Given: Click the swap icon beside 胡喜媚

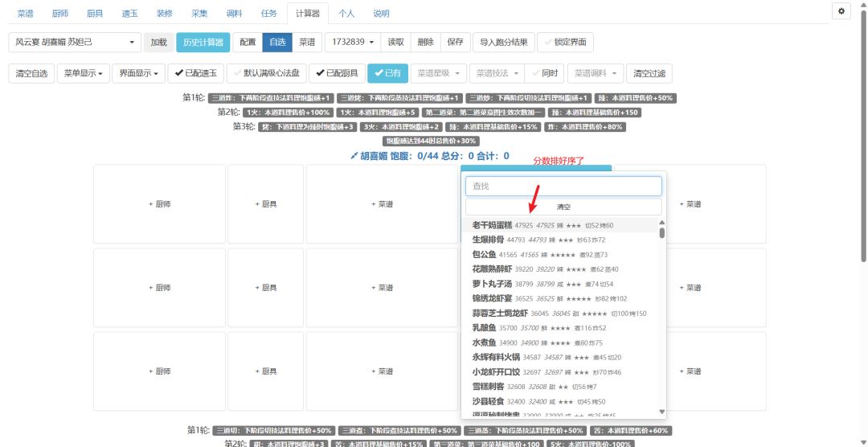Looking at the screenshot, I should pos(354,156).
